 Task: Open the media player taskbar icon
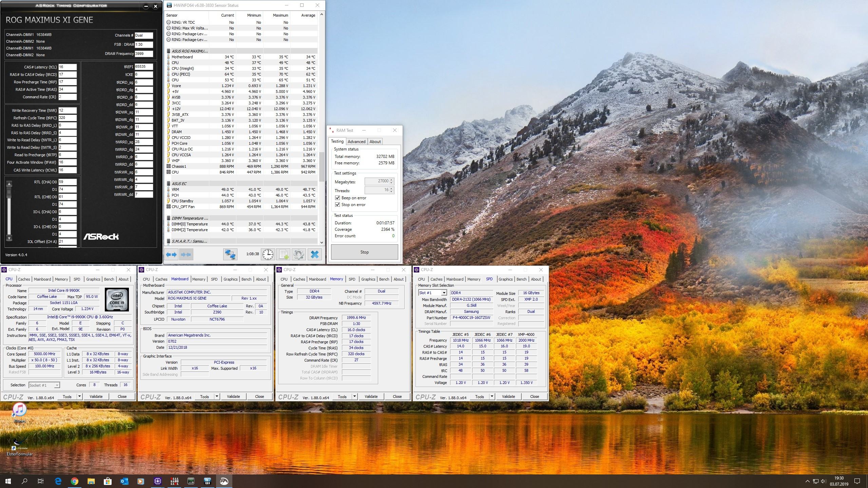141,481
